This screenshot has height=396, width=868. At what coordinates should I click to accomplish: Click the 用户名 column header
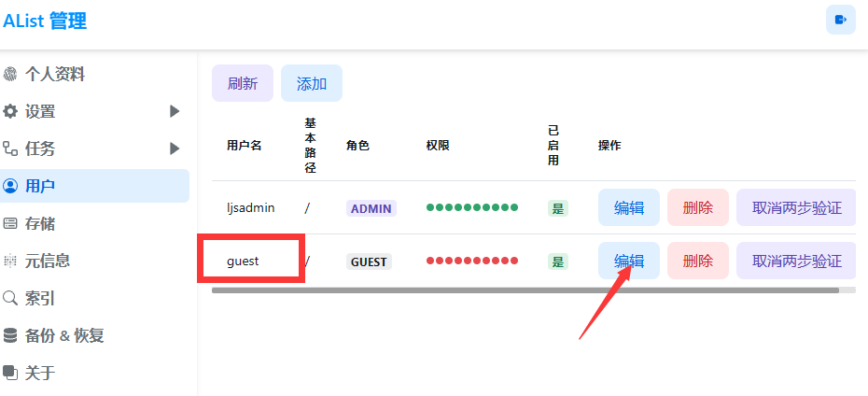click(x=245, y=146)
